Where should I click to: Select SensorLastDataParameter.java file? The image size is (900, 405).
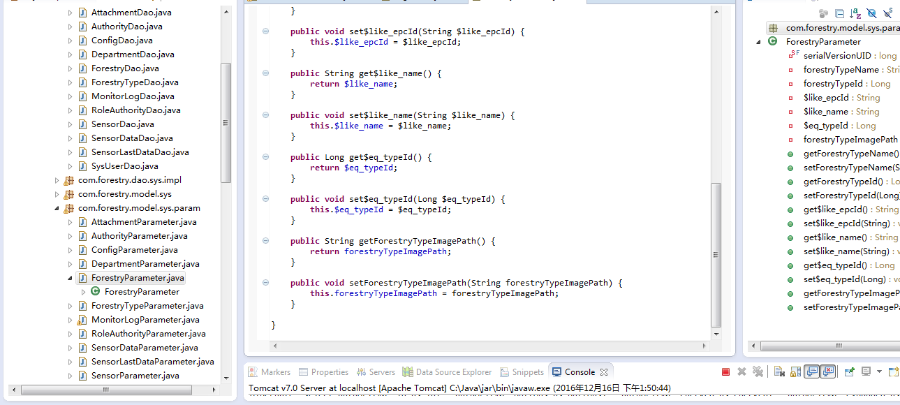click(x=153, y=362)
